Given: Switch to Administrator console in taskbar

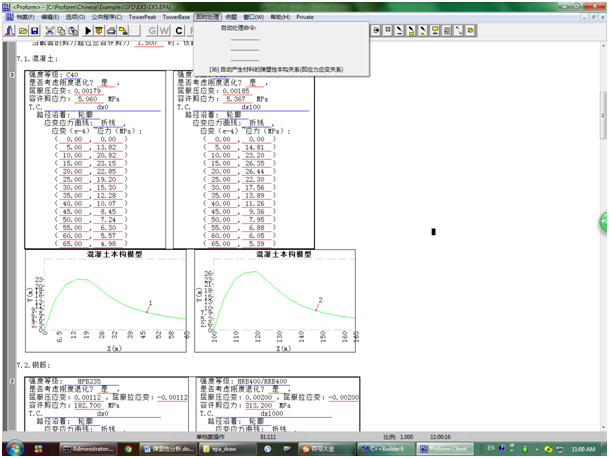Looking at the screenshot, I should [88, 449].
